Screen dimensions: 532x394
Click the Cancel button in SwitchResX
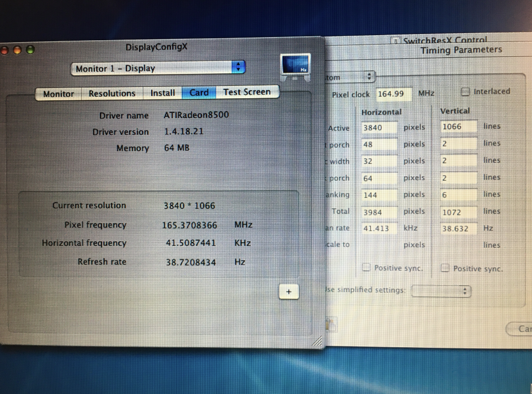[519, 328]
